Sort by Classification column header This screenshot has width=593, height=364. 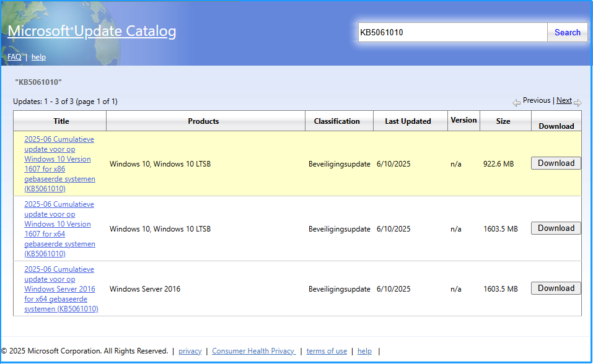[336, 121]
